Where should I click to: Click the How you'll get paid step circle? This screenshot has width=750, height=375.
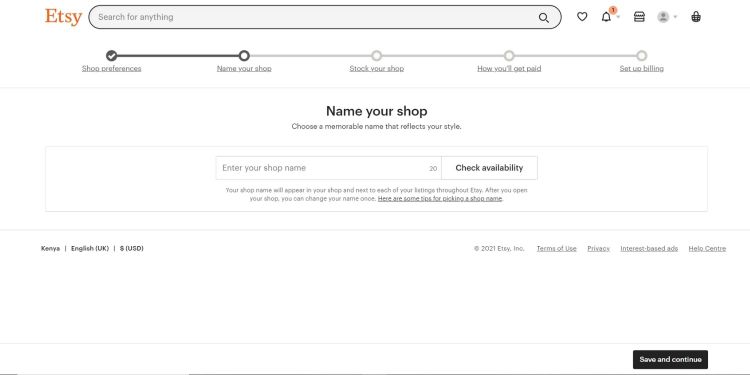pyautogui.click(x=509, y=55)
